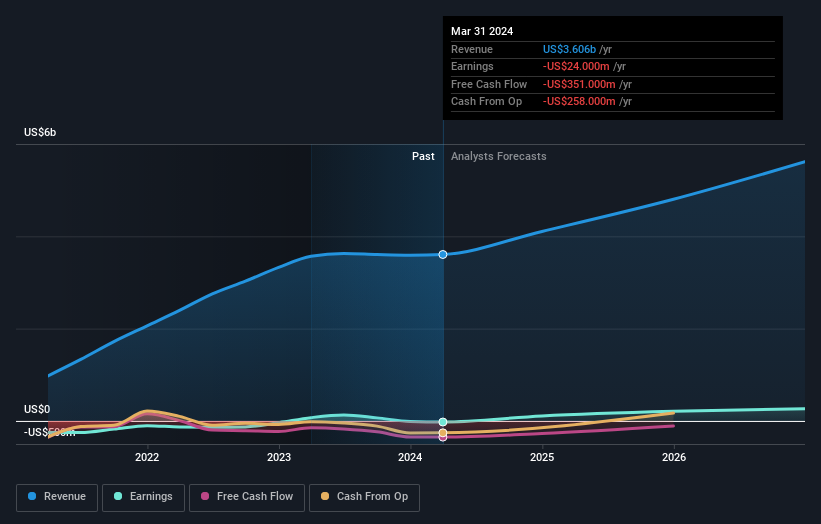Toggle the Free Cash Flow legend button

coord(247,497)
